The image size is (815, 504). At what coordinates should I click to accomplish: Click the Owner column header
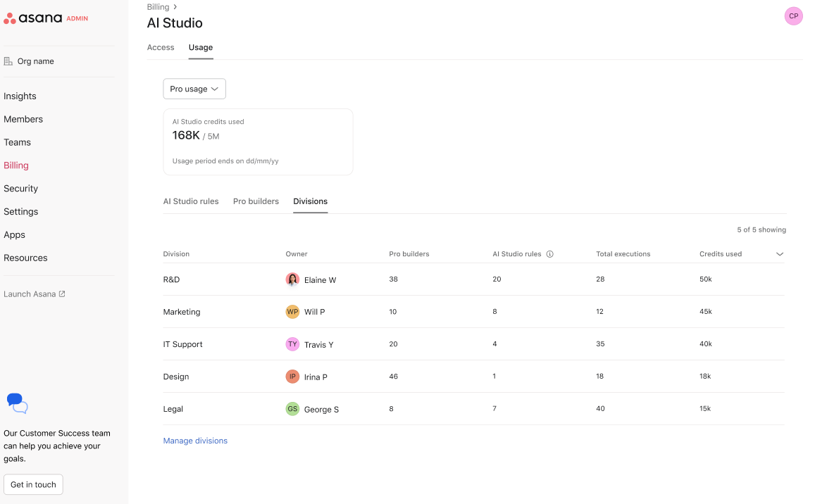(x=297, y=254)
